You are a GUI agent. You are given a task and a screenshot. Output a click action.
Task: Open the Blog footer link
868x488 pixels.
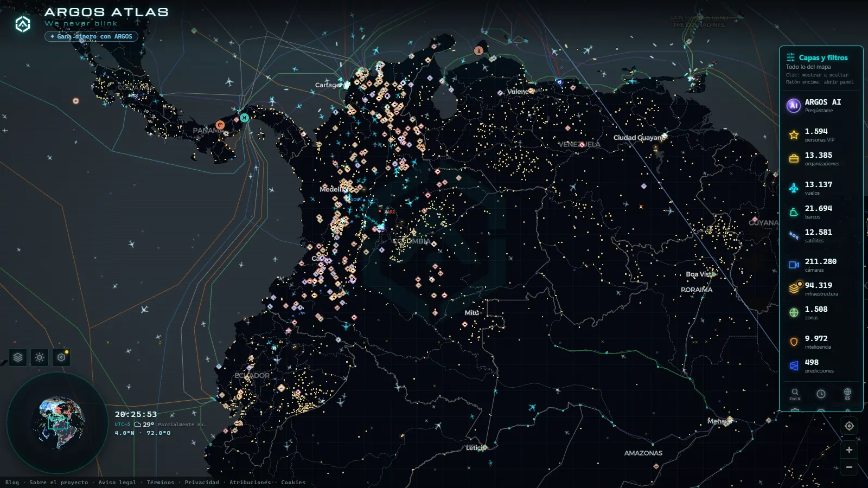pos(12,483)
